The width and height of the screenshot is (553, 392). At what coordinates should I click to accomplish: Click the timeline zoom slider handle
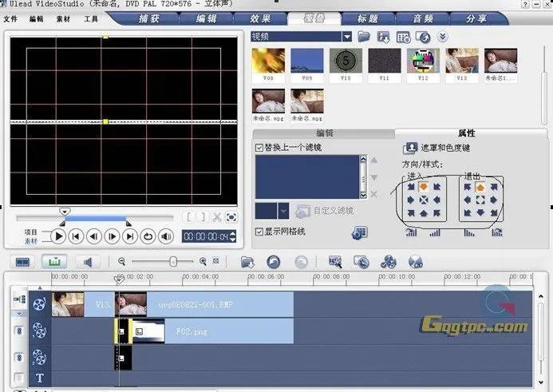pos(172,261)
